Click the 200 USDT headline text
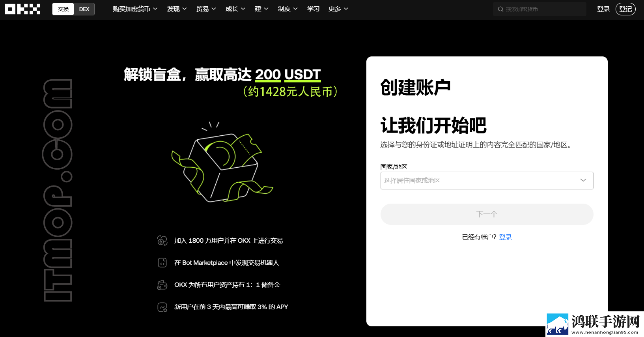Viewport: 644px width, 337px height. click(x=287, y=75)
